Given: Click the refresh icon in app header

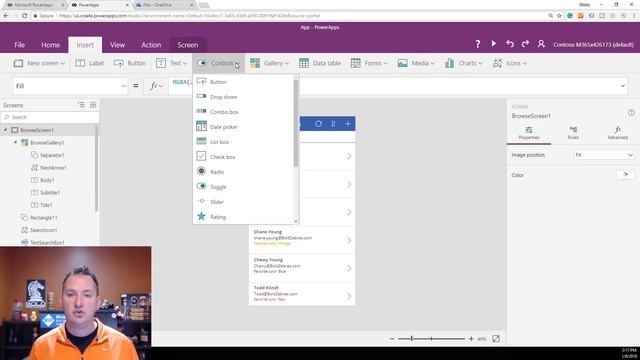Looking at the screenshot, I should [x=318, y=124].
